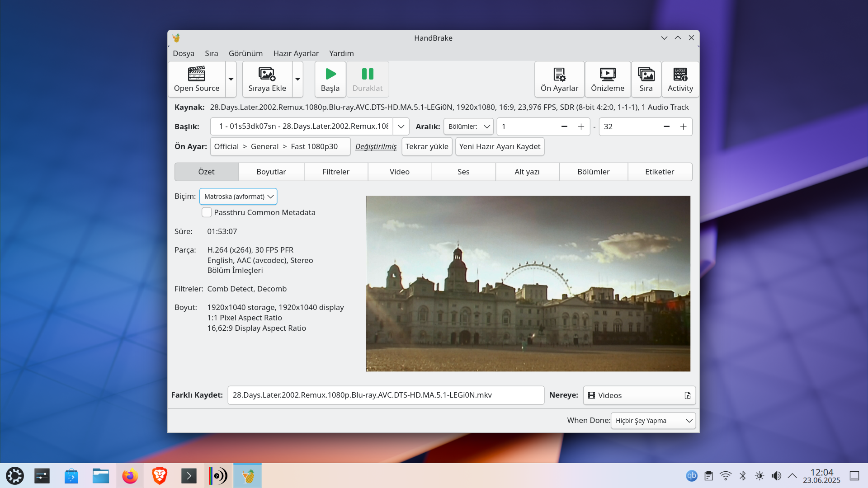Viewport: 868px width, 488px height.
Task: Open the Konsole terminal taskbar icon
Action: 189,476
